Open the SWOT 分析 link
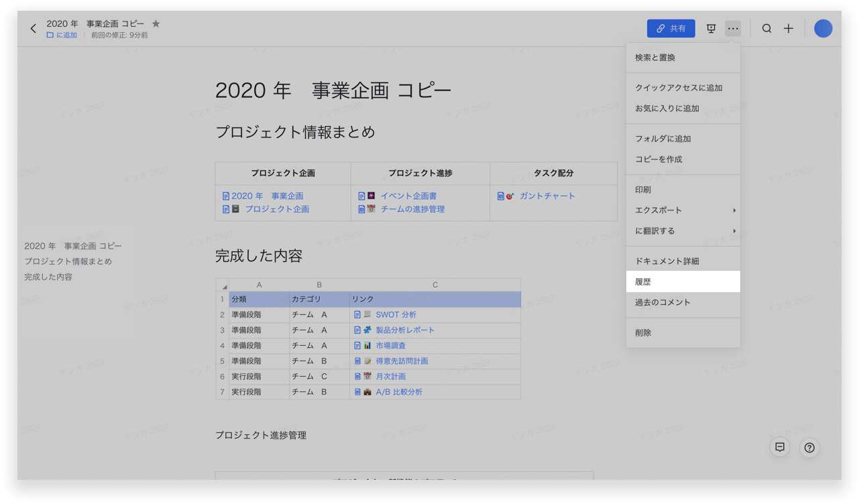The image size is (859, 504). (x=396, y=315)
